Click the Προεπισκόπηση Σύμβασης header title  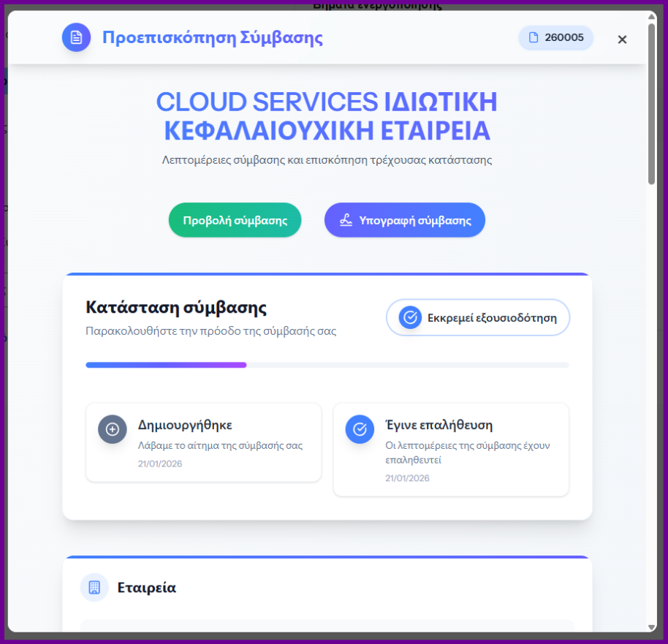point(212,37)
